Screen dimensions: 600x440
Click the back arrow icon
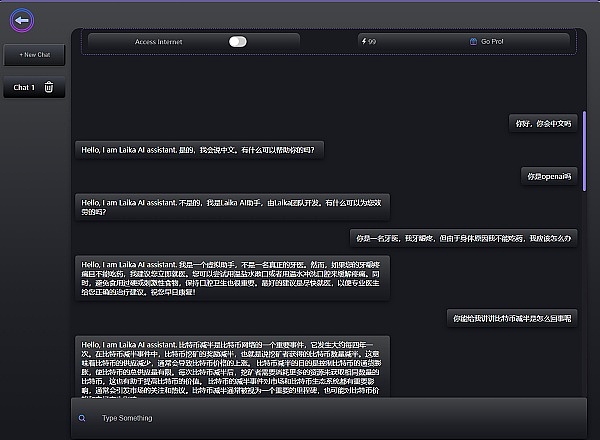point(20,19)
